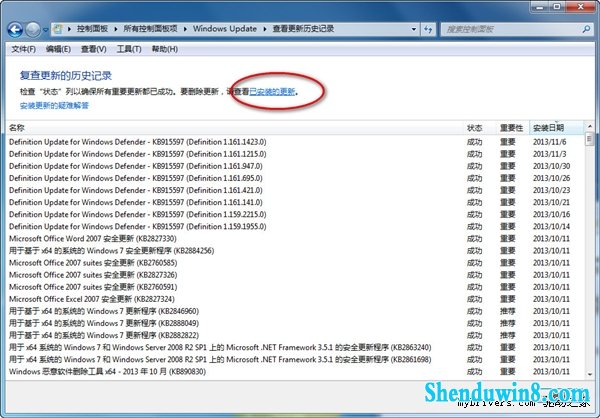
Task: Expand arrow before Windows Update breadcrumb
Action: (x=186, y=29)
